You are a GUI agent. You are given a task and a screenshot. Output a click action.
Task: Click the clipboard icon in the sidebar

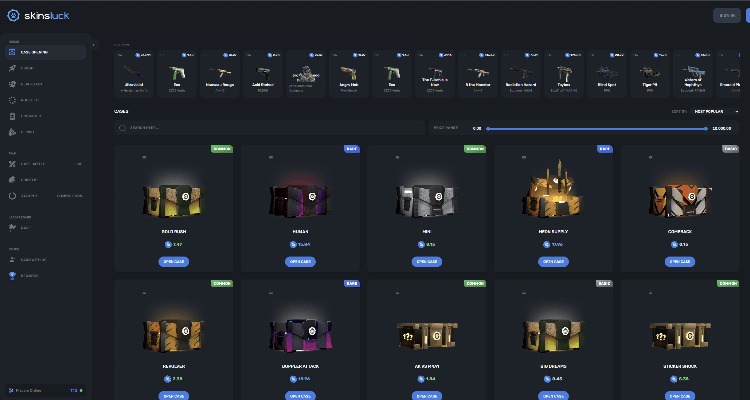click(12, 116)
